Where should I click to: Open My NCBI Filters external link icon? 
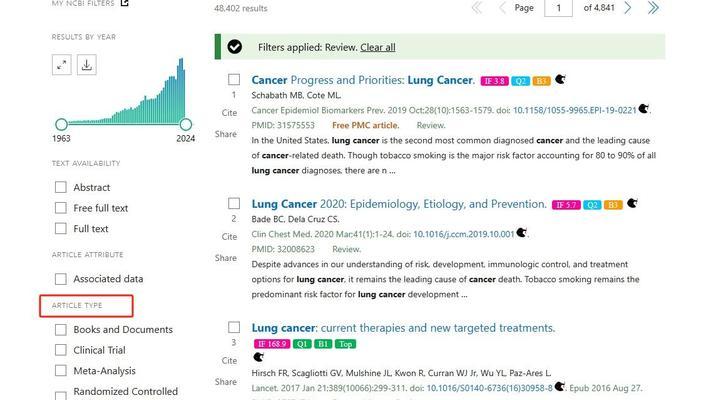[124, 3]
